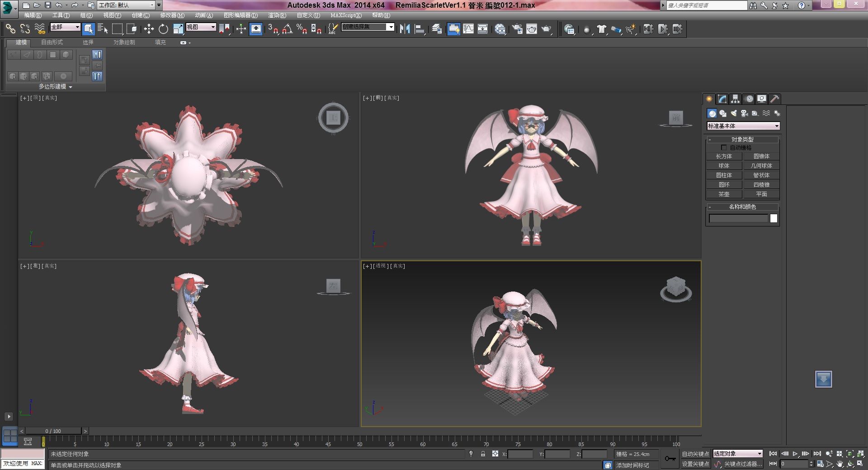Activate the Select and Move tool

point(149,29)
